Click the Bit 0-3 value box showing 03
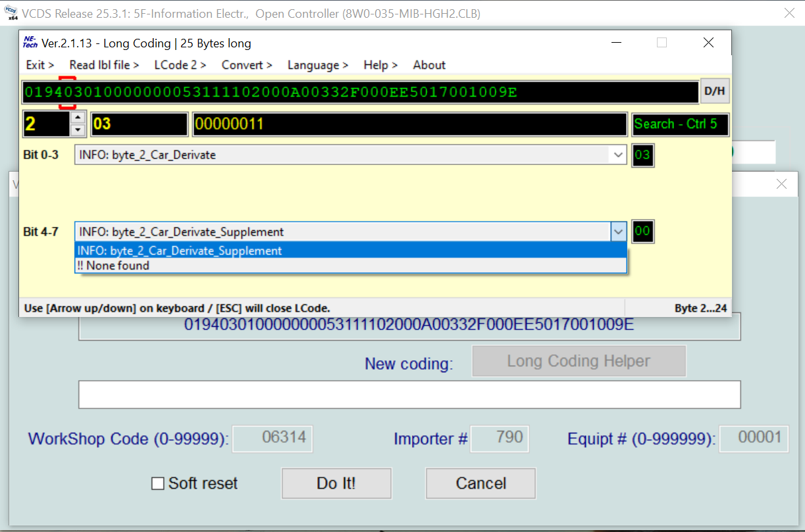This screenshot has width=805, height=532. [642, 155]
